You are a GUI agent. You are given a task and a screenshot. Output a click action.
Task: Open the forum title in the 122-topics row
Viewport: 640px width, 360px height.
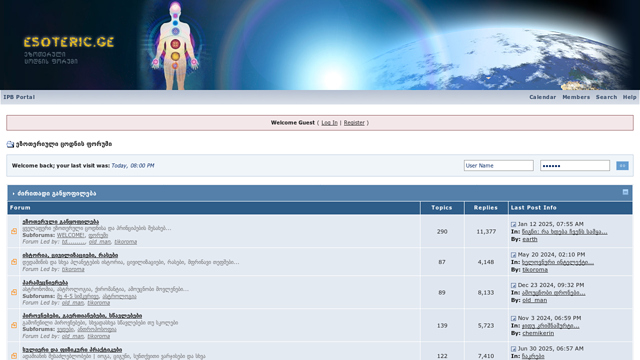72,350
